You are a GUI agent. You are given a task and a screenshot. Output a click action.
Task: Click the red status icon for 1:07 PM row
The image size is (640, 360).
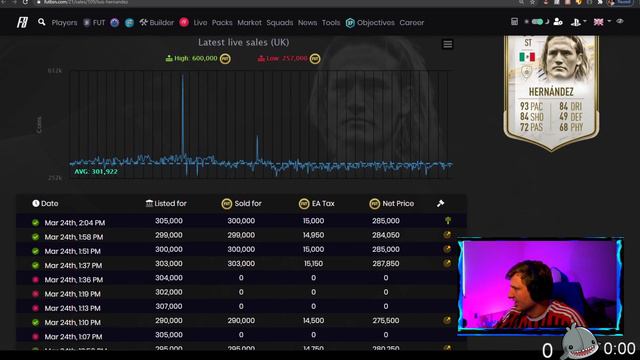click(36, 336)
